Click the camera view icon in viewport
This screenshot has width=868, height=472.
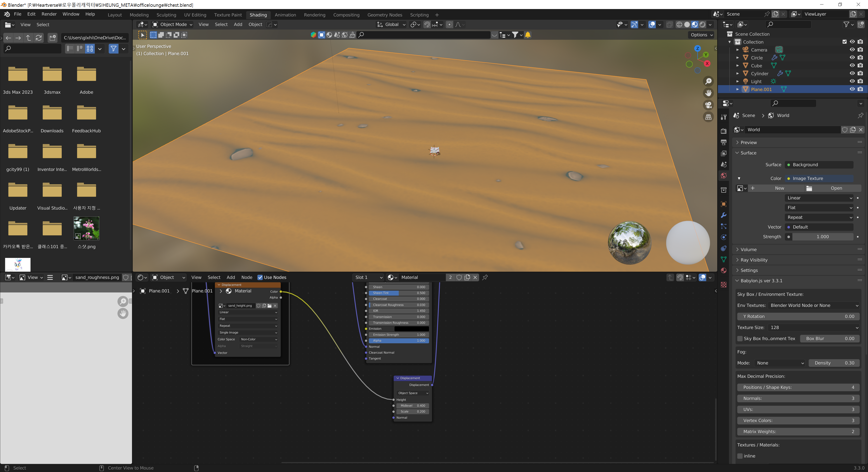click(x=708, y=105)
